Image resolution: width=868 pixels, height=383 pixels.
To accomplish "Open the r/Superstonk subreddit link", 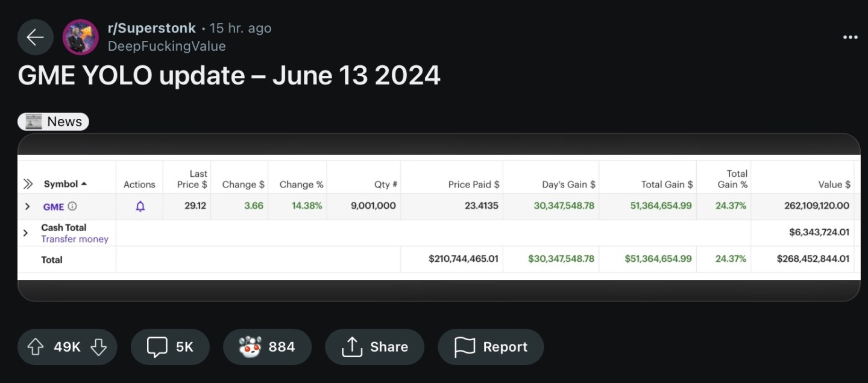I will point(151,28).
